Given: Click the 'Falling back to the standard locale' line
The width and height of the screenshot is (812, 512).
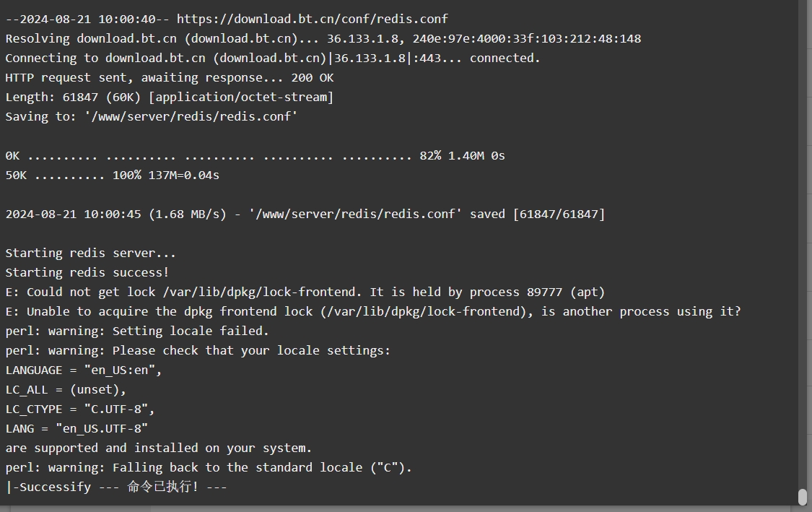Looking at the screenshot, I should click(209, 468).
